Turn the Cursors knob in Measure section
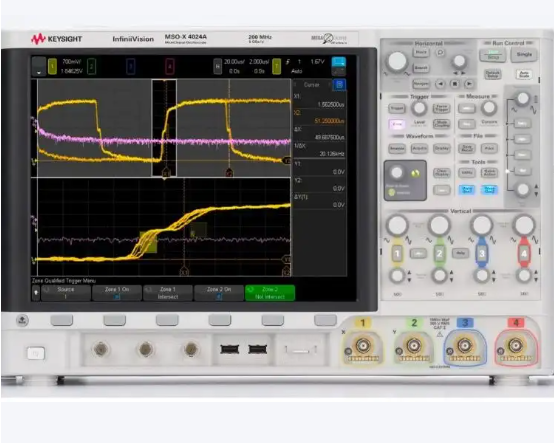Image resolution: width=554 pixels, height=443 pixels. 489,108
